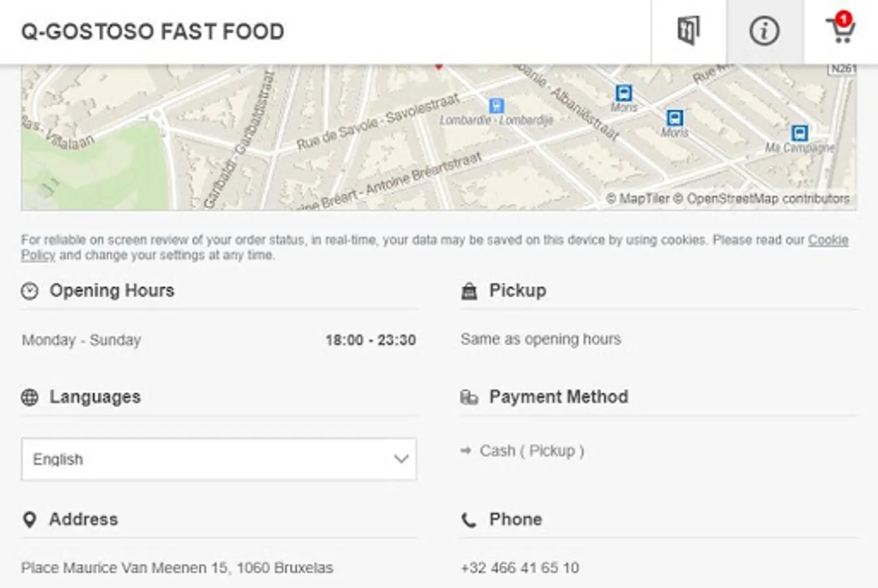Click the Moris tram stop icon
878x588 pixels.
[624, 93]
